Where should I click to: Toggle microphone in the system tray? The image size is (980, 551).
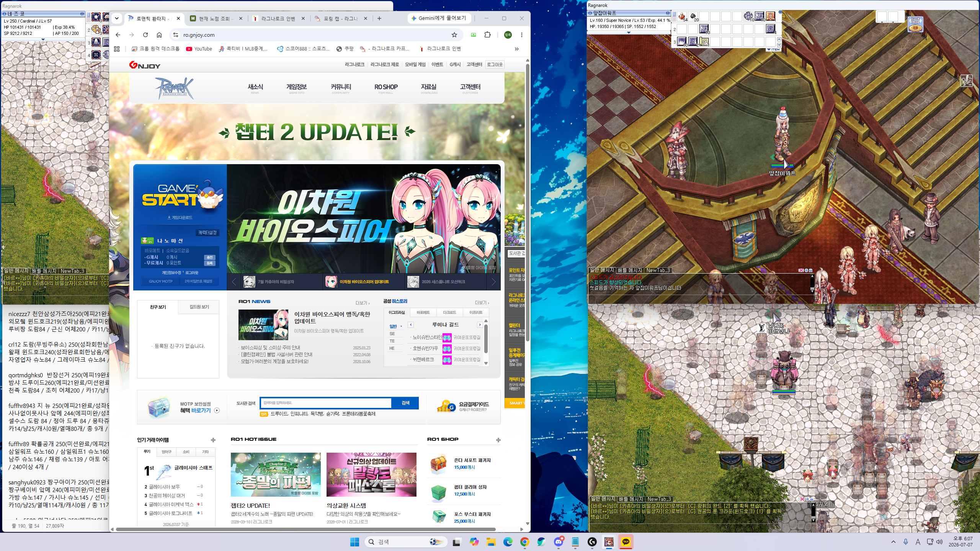906,542
